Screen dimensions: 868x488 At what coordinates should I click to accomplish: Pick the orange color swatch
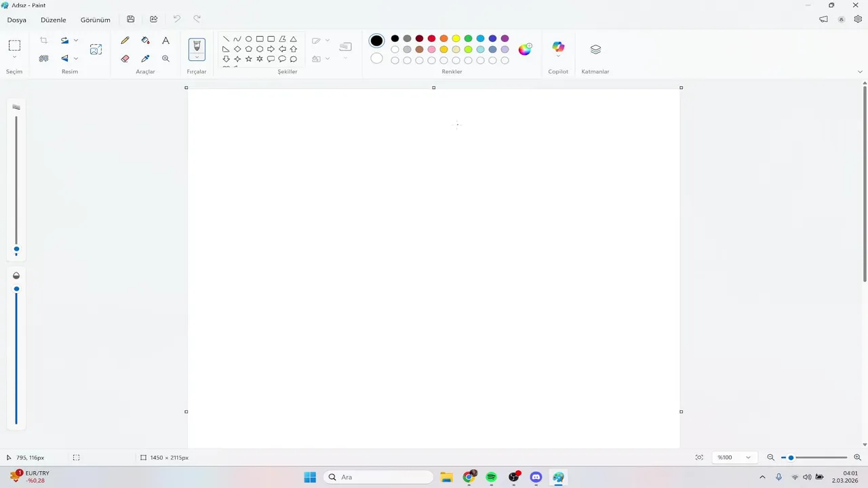pyautogui.click(x=444, y=39)
